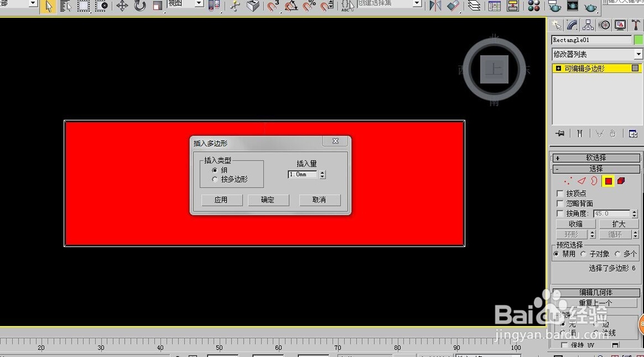
Task: Expand 软选择 rollout
Action: pyautogui.click(x=596, y=158)
